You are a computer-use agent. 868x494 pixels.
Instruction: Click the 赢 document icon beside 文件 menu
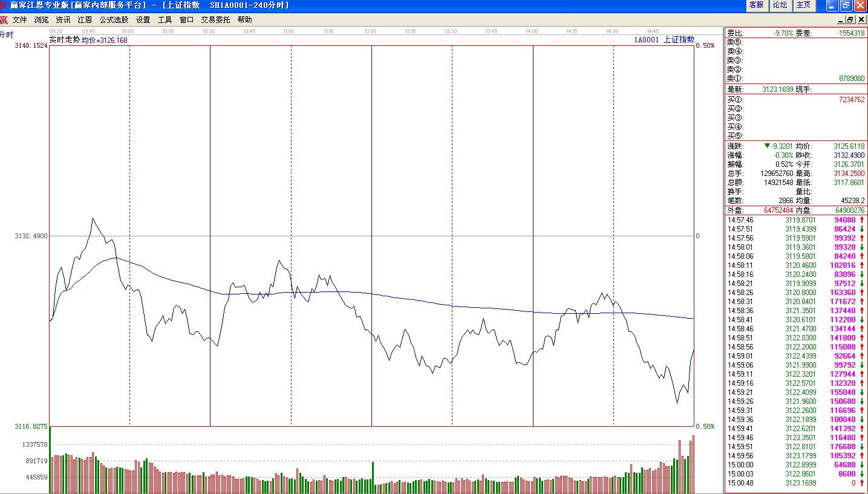click(4, 20)
